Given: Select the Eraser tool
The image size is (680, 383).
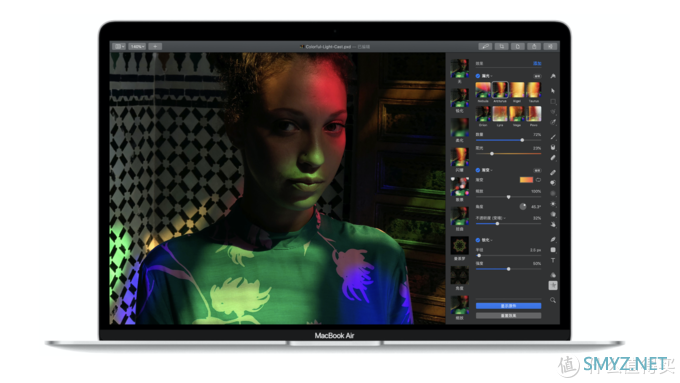Looking at the screenshot, I should coord(553,158).
